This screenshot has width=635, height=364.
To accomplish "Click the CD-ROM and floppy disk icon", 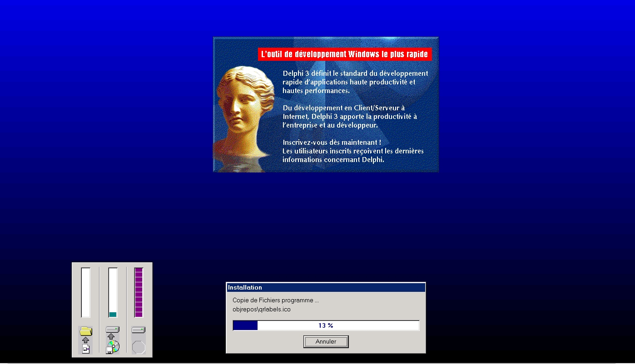I will pyautogui.click(x=113, y=347).
